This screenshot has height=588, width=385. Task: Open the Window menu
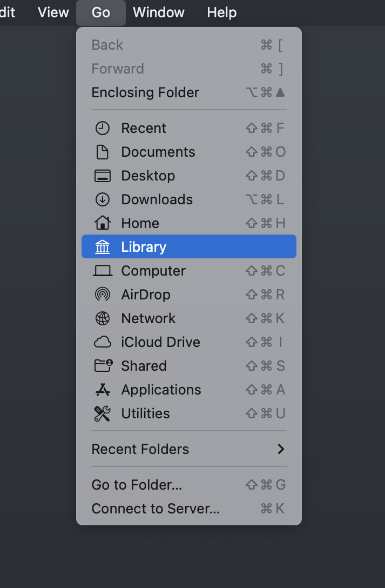(159, 12)
